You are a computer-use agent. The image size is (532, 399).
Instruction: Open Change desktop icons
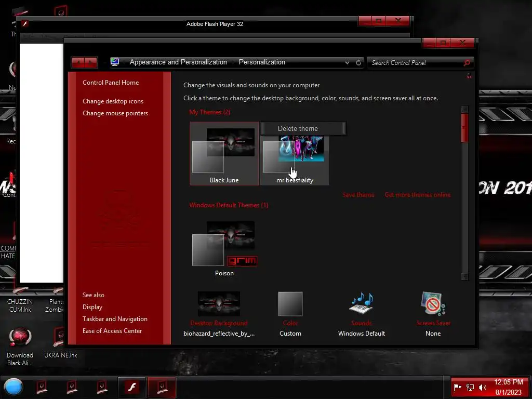[x=113, y=101]
